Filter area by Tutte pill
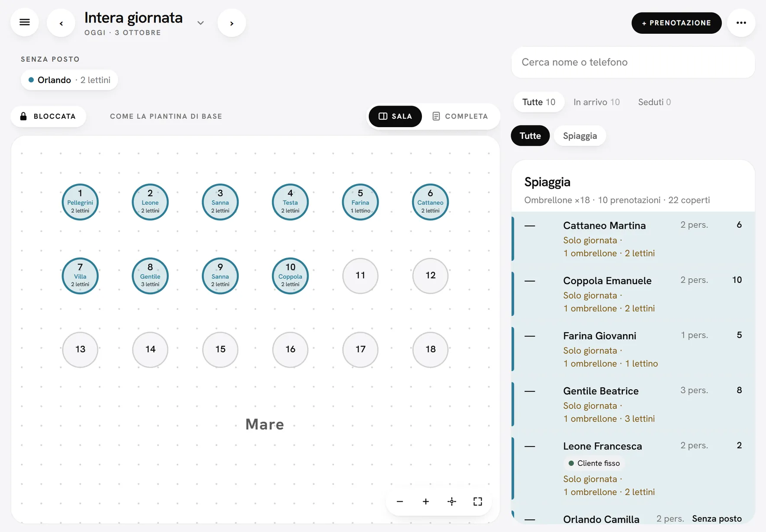This screenshot has height=532, width=766. coord(530,136)
